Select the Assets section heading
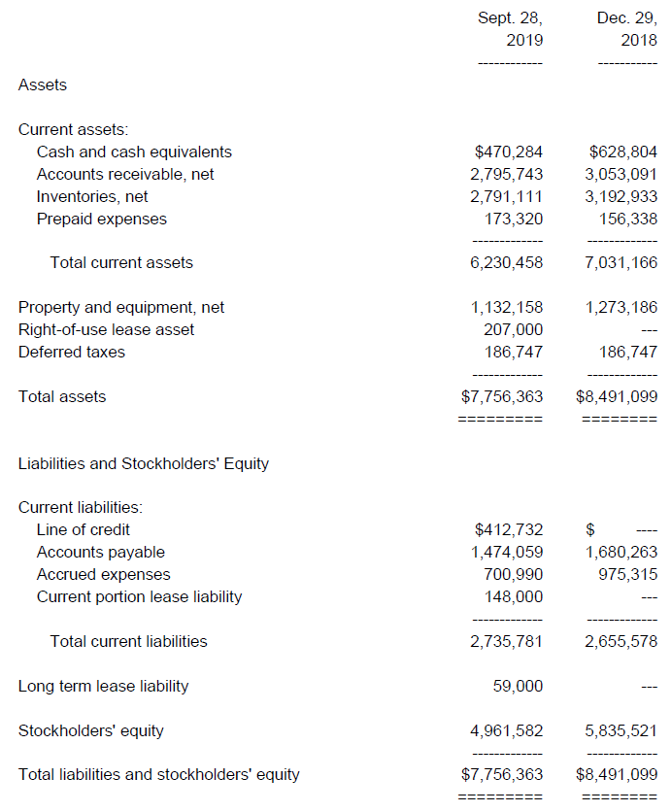The width and height of the screenshot is (671, 812). (43, 85)
